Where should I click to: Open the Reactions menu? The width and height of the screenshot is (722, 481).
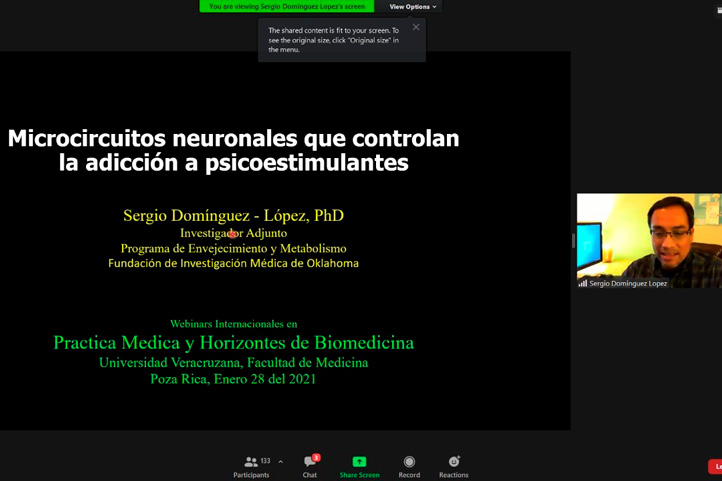point(453,466)
